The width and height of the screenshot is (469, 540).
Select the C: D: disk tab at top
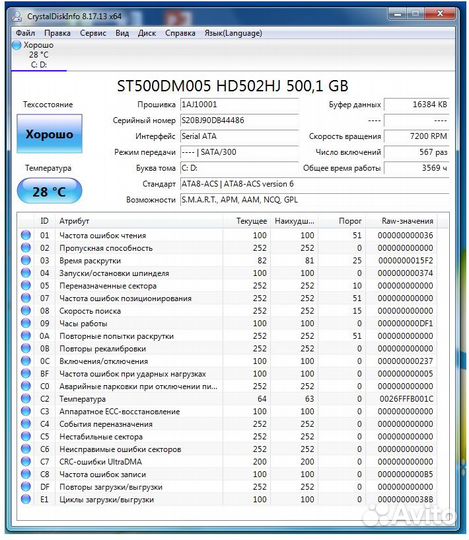(x=39, y=55)
